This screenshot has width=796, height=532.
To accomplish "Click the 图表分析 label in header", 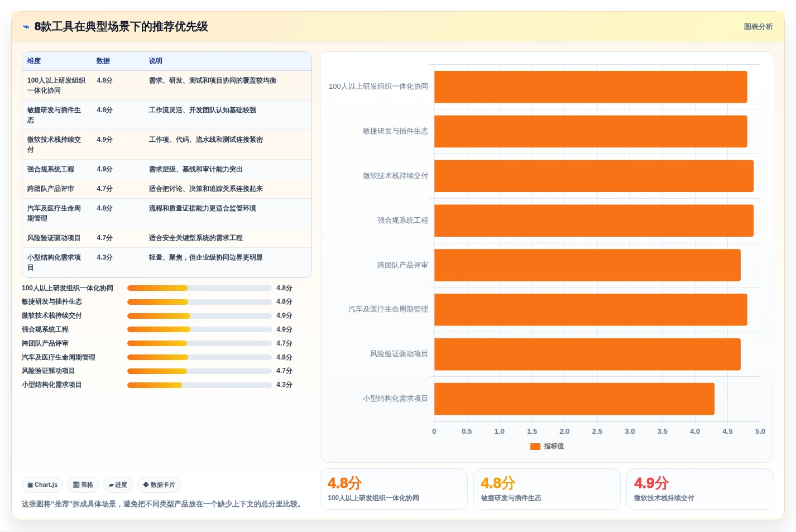I will point(758,27).
